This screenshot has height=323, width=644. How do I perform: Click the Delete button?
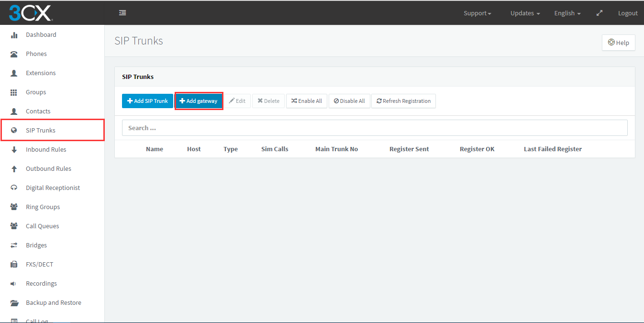(x=268, y=101)
